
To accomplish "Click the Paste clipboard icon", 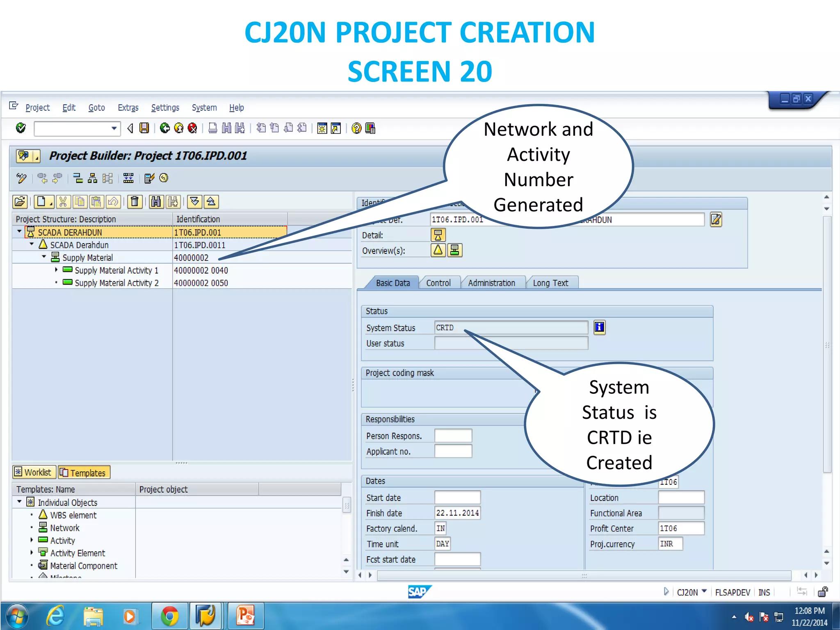I will pos(96,202).
